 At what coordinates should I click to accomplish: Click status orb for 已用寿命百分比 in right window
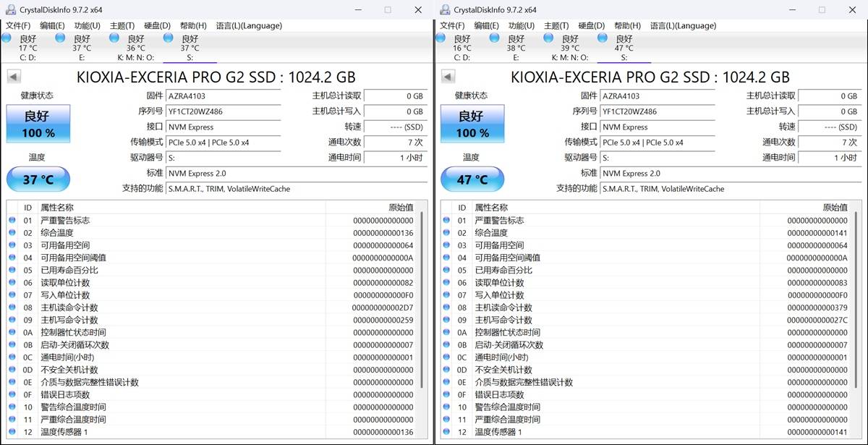pyautogui.click(x=446, y=271)
